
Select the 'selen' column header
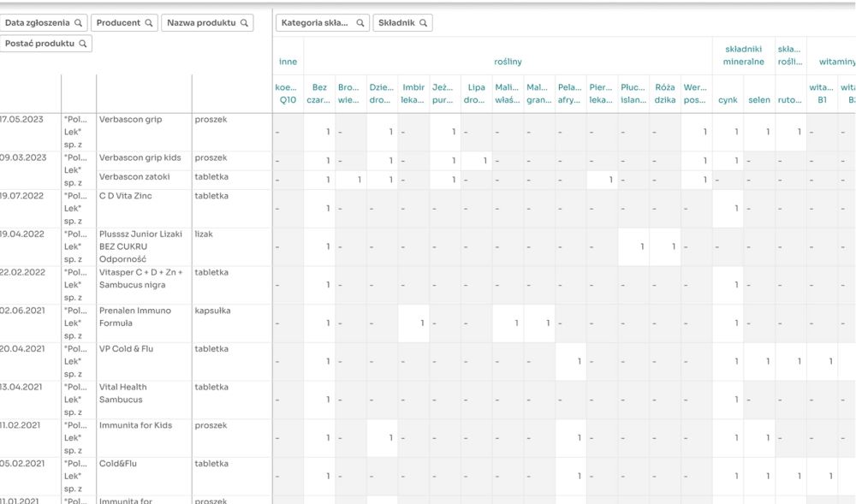[x=758, y=100]
